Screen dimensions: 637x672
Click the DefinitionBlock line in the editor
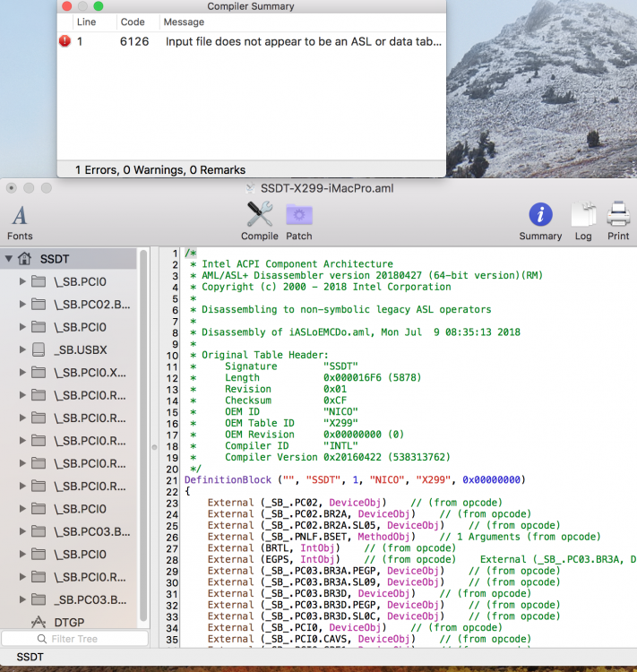(355, 479)
